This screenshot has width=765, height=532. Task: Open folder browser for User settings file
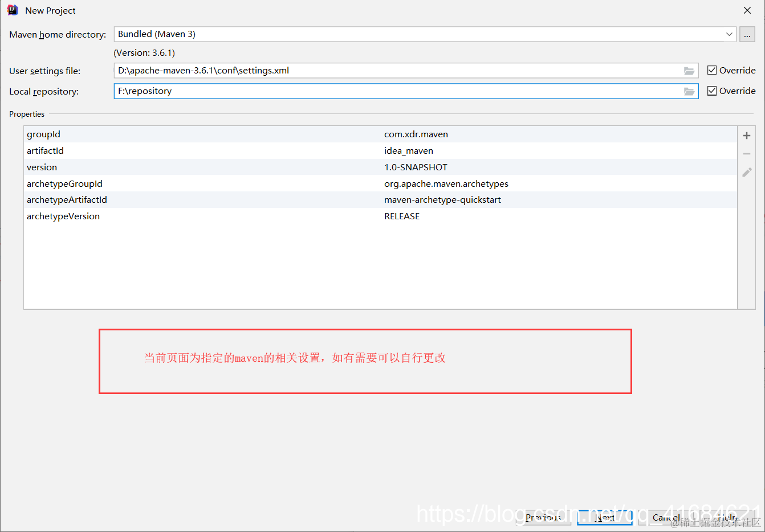689,71
